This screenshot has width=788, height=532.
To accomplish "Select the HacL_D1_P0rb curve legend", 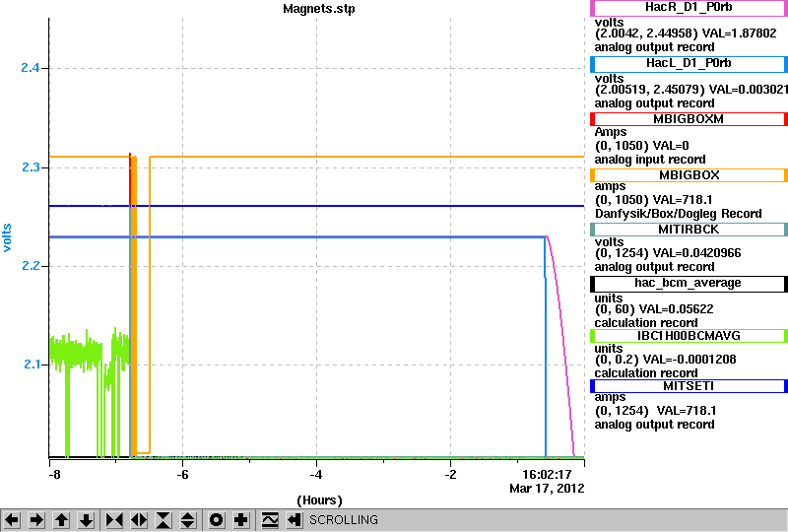I will coord(689,64).
